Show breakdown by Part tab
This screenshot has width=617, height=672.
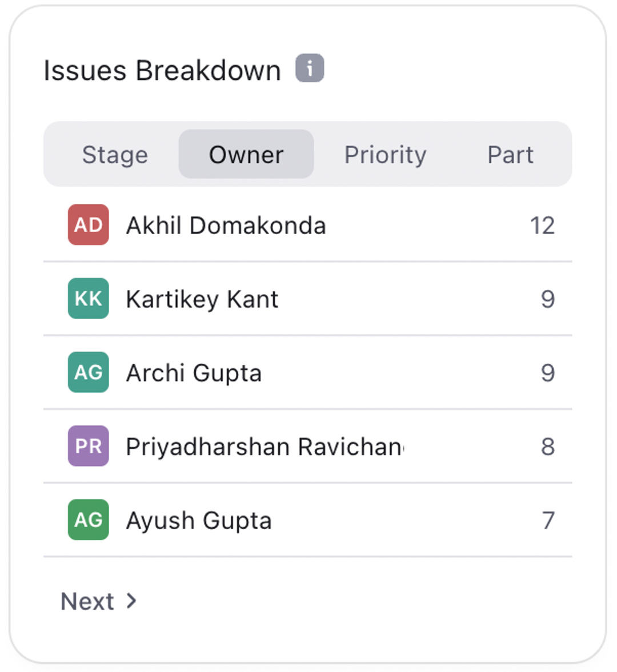click(x=510, y=155)
